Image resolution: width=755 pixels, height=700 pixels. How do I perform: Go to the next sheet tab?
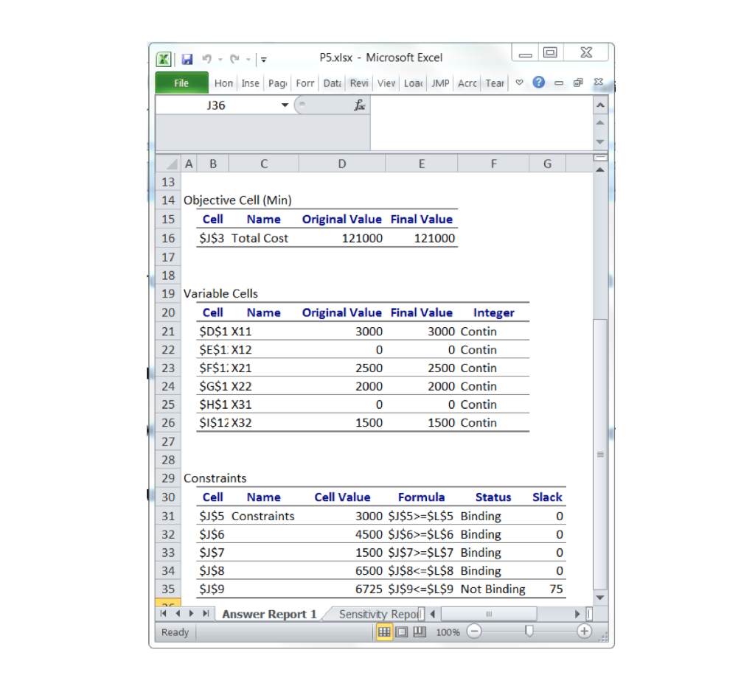pyautogui.click(x=192, y=613)
